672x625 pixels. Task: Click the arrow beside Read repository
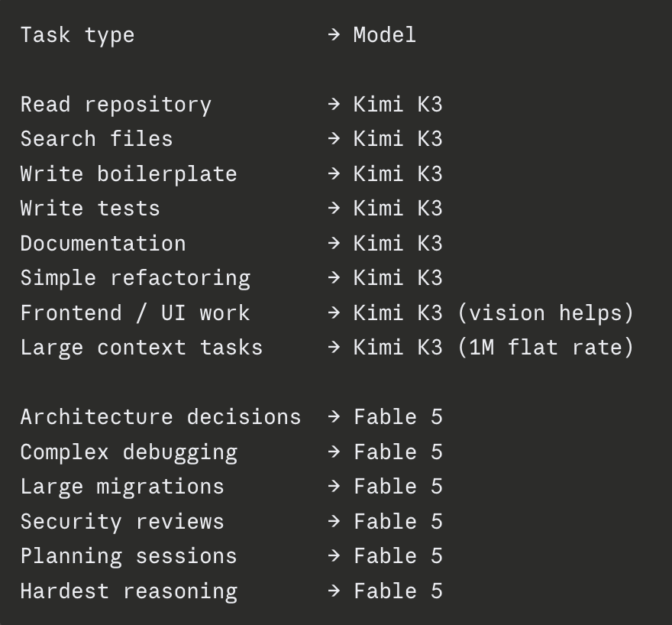pyautogui.click(x=334, y=104)
